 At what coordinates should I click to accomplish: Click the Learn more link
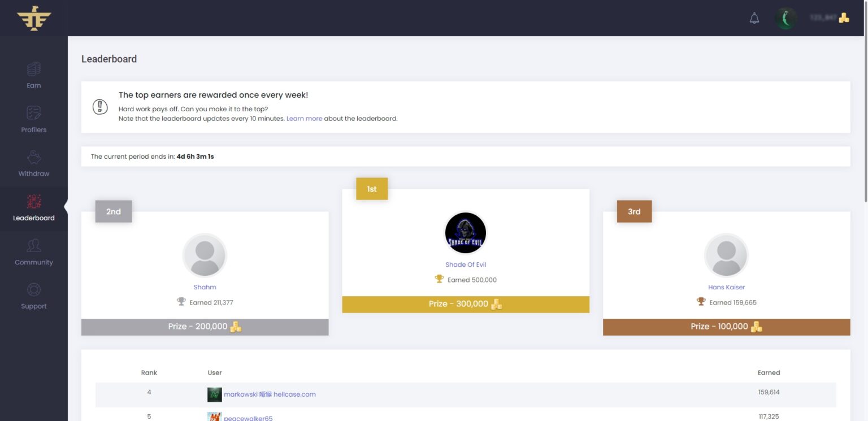(x=304, y=119)
